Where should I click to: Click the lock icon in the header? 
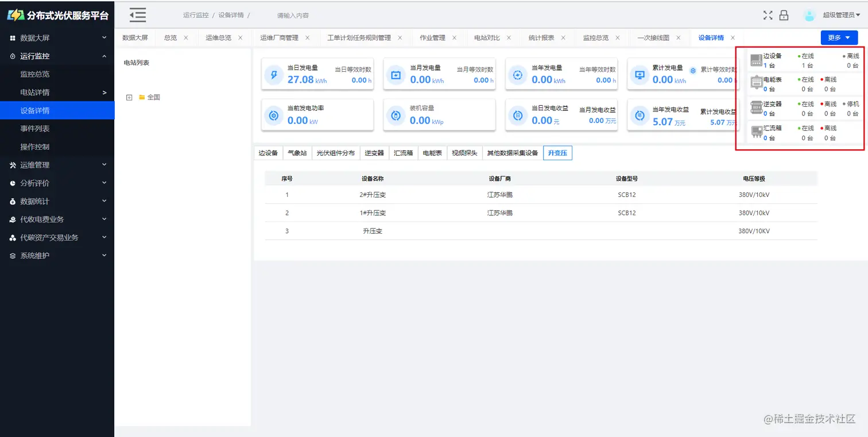pyautogui.click(x=784, y=16)
